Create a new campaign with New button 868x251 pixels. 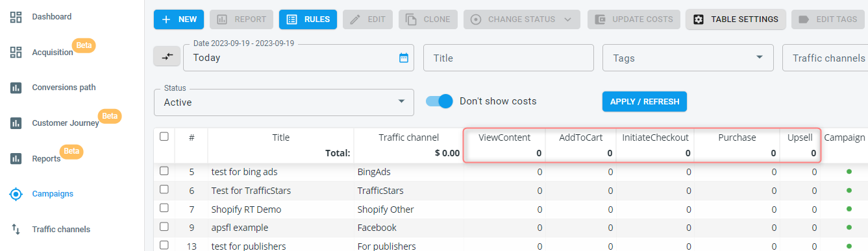click(179, 19)
